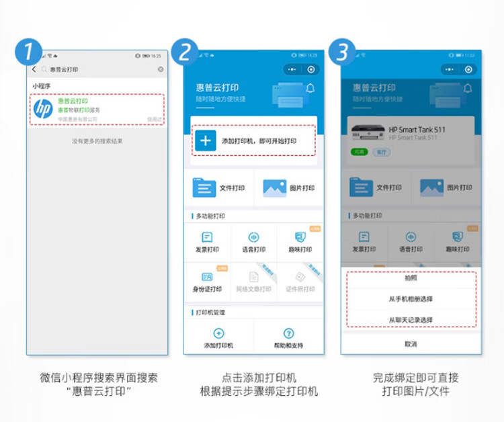Screen dimensions: 504x422
Task: Open 文件打印 folder icon in screen 2
Action: (204, 187)
